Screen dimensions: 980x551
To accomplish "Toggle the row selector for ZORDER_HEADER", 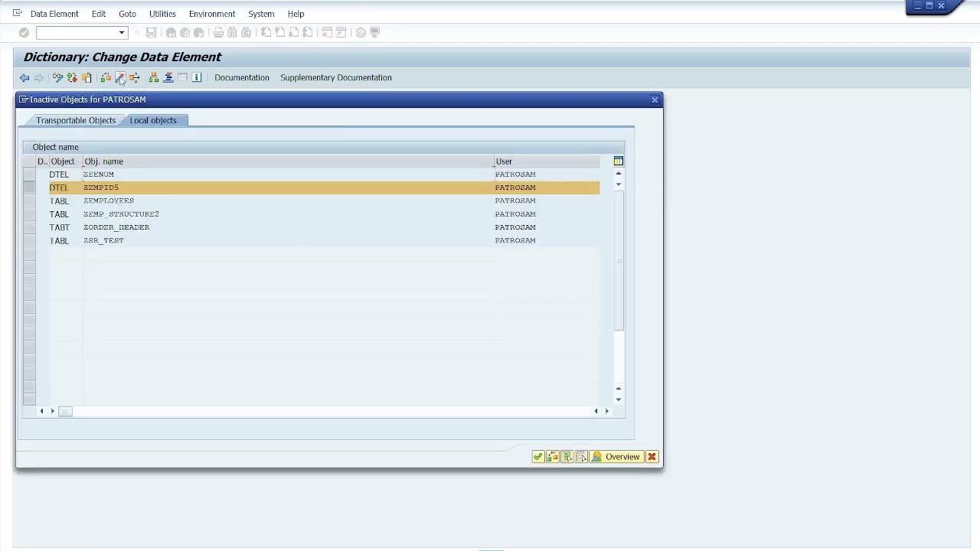I will click(x=29, y=227).
